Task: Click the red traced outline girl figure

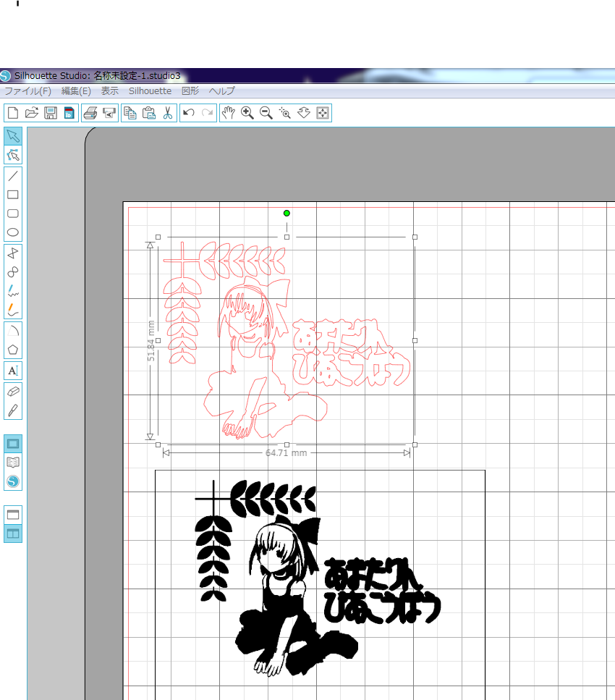Action: pos(265,357)
